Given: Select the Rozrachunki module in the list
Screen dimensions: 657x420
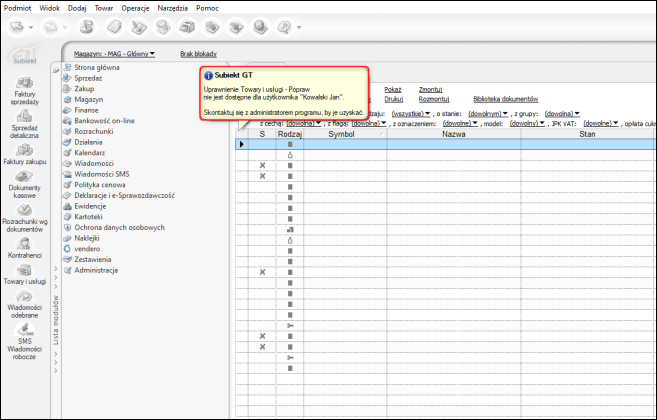Looking at the screenshot, I should 93,132.
